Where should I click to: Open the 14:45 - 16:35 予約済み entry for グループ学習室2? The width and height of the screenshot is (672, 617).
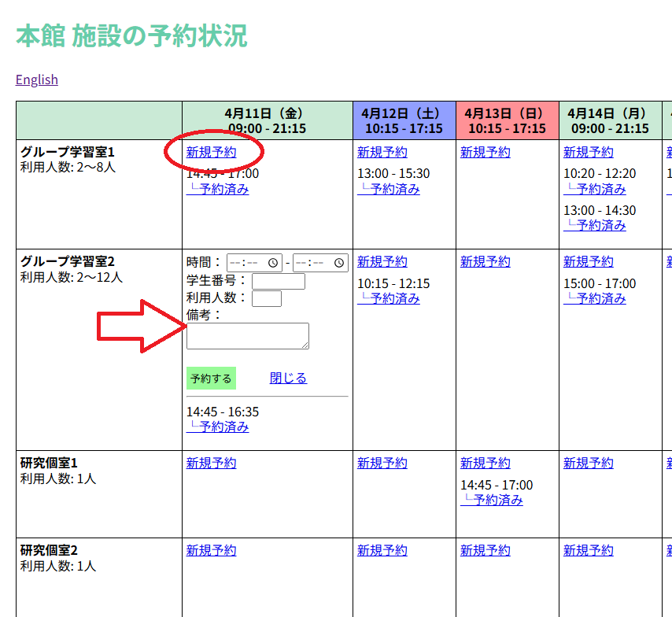[x=218, y=427]
